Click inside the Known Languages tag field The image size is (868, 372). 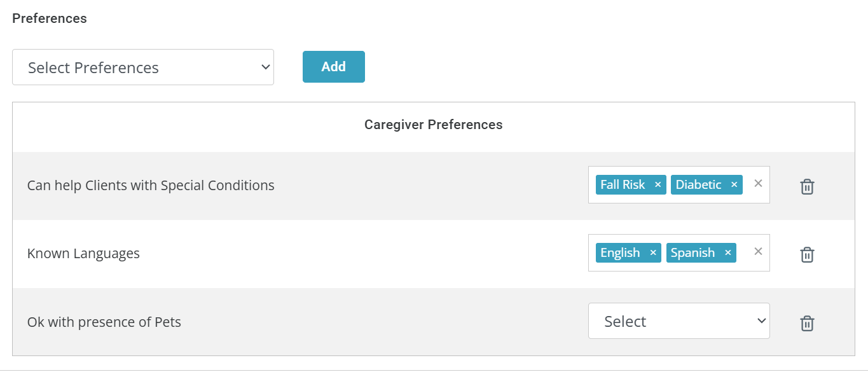pyautogui.click(x=679, y=253)
